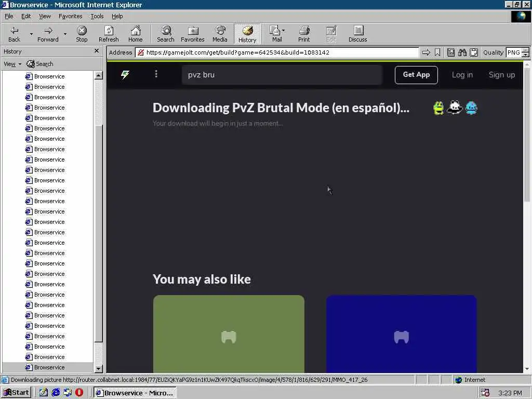Click the green robot avatar icon

438,108
